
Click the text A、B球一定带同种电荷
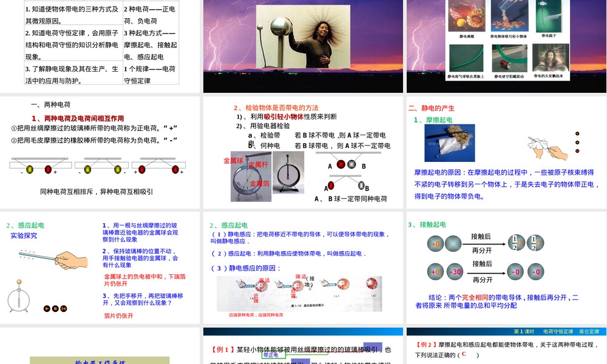pos(350,199)
